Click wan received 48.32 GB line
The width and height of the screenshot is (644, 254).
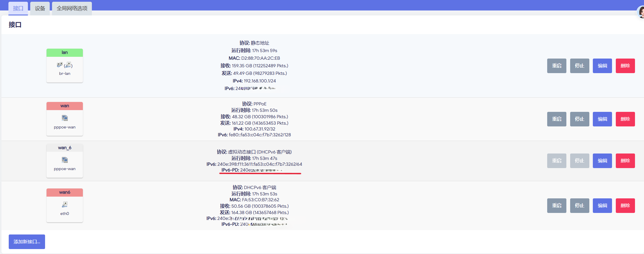click(254, 117)
